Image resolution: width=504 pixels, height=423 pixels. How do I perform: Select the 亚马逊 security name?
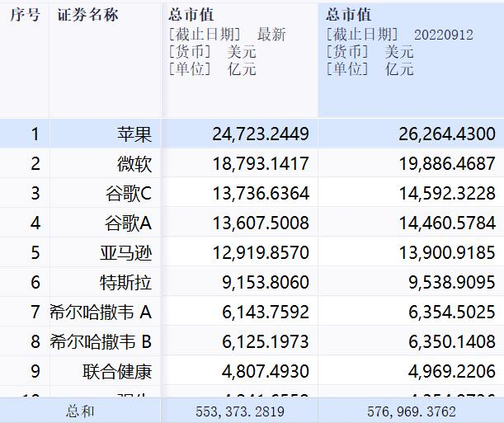125,252
